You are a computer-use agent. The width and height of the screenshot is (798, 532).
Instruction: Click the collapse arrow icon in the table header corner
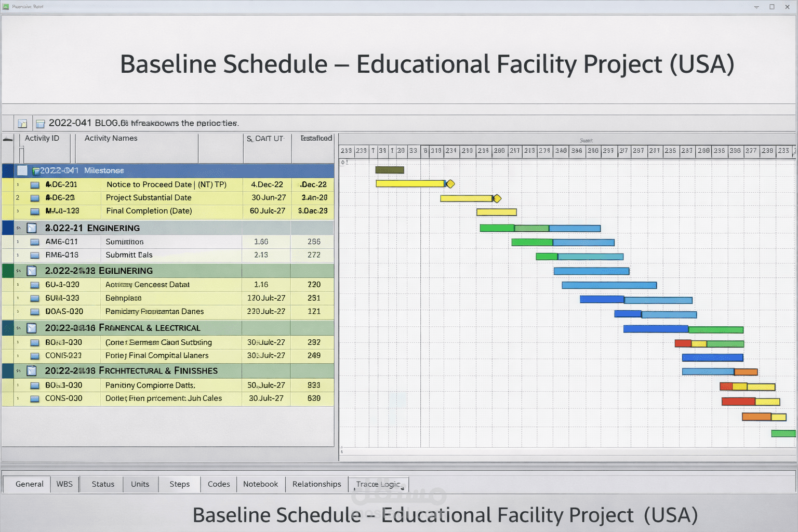7,139
